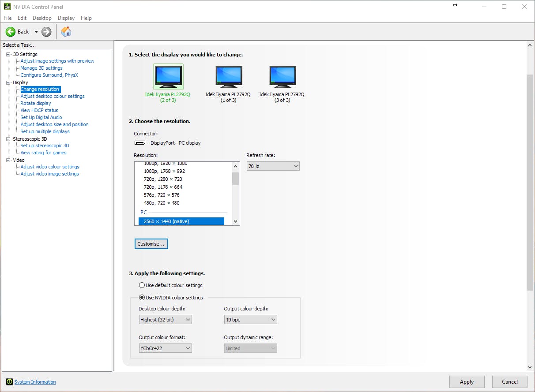Choose 720p, 1176 × 664 resolution

click(x=163, y=187)
